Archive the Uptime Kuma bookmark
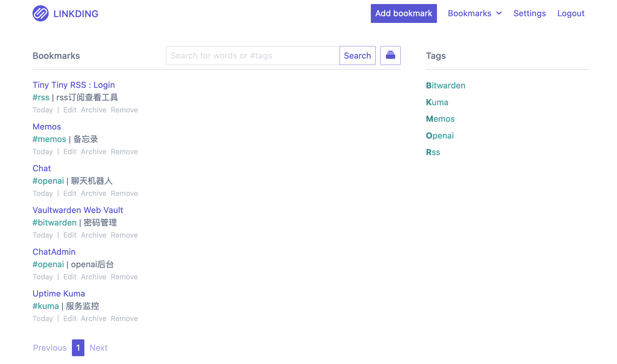This screenshot has width=617, height=364. (x=94, y=319)
